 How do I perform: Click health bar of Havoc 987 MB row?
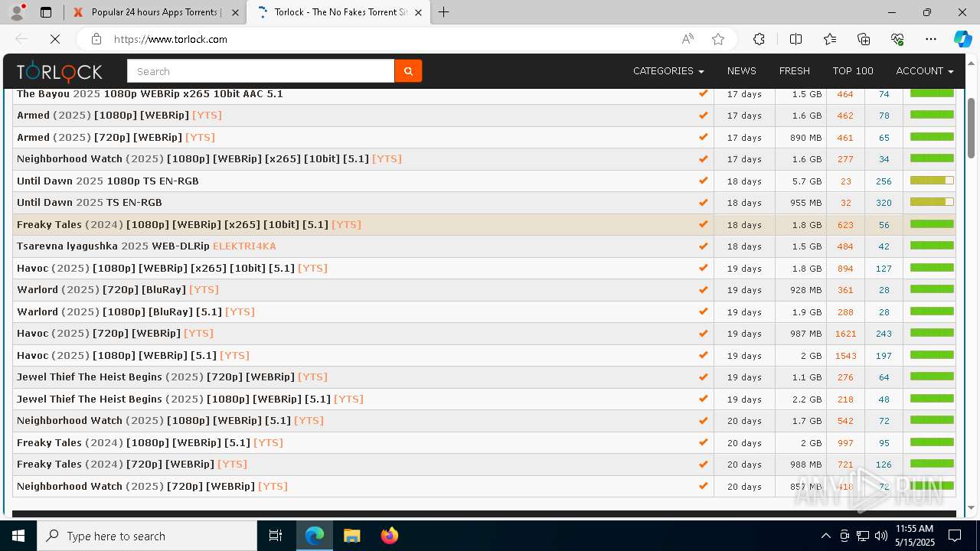pyautogui.click(x=932, y=333)
